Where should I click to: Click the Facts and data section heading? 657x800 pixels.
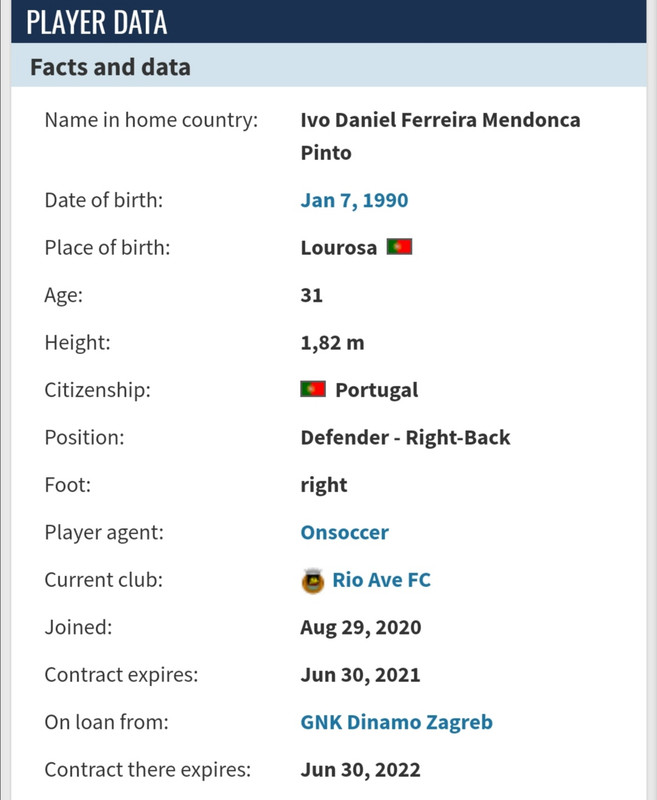[110, 67]
